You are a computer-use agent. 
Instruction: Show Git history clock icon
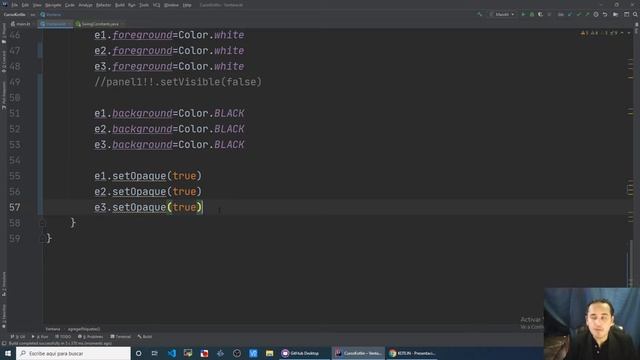596,14
